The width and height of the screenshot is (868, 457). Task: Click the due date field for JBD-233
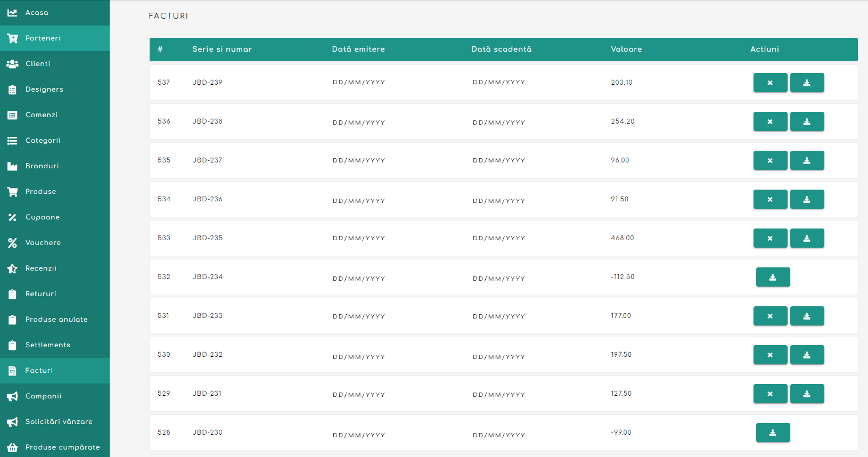point(499,316)
